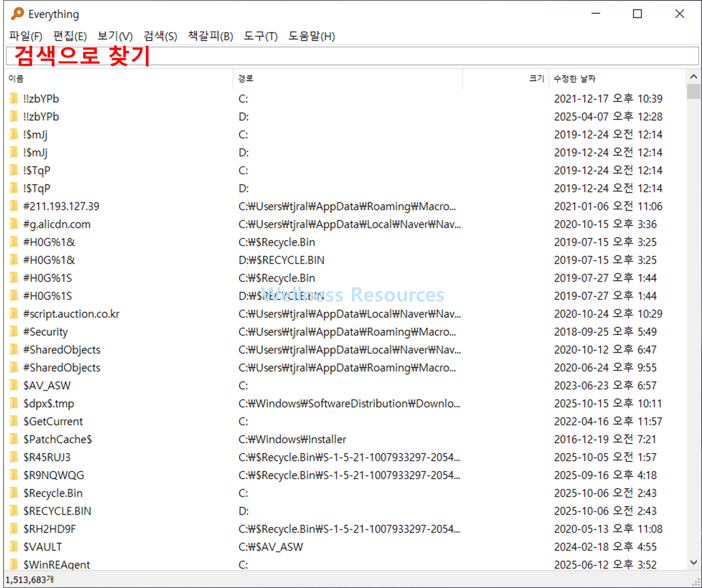Open the 파일(F) menu
The height and width of the screenshot is (588, 702).
[26, 36]
